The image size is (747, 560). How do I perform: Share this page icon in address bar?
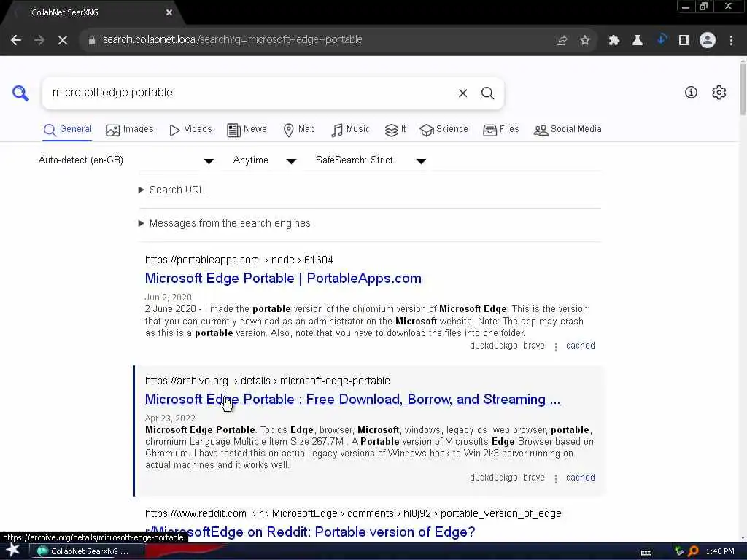(x=562, y=41)
